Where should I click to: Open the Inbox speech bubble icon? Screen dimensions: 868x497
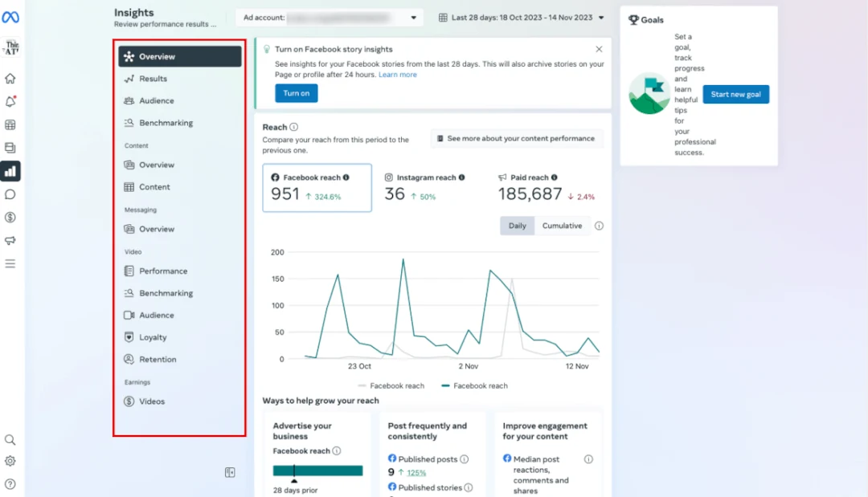pos(10,194)
